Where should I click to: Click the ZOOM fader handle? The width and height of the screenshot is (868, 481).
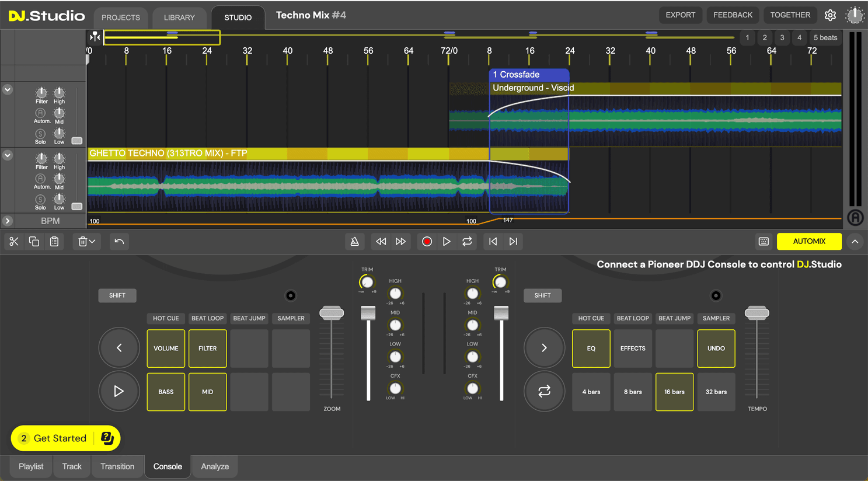[332, 313]
